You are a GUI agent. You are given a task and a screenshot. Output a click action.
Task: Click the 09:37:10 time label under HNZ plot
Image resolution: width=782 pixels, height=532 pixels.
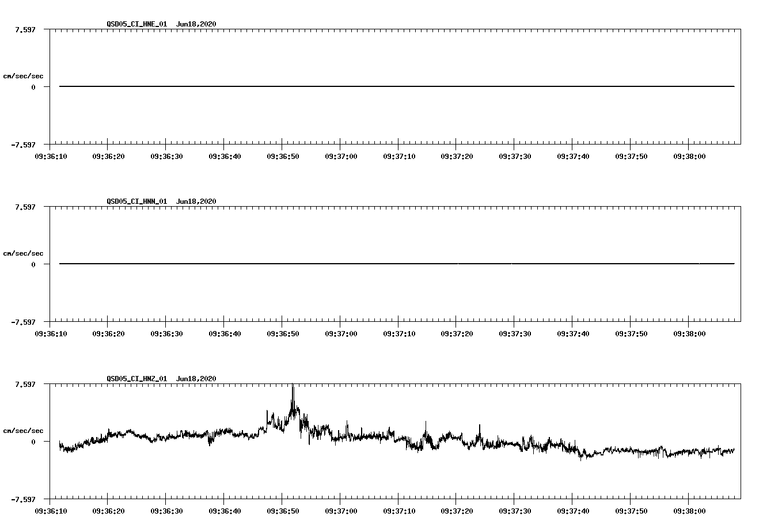pyautogui.click(x=398, y=511)
